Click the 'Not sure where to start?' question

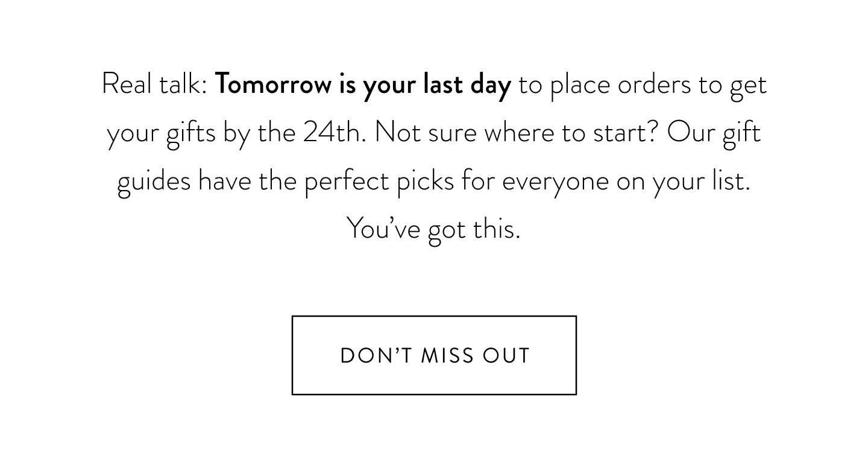point(516,132)
